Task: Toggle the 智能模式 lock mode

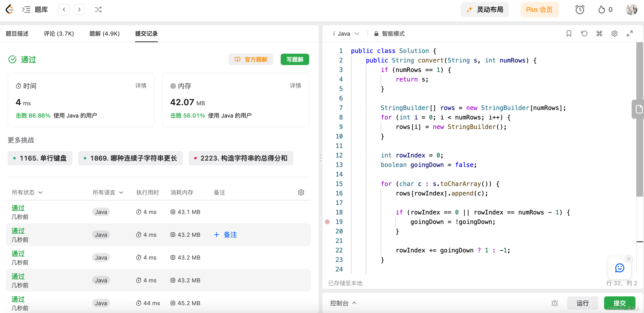Action: (389, 33)
